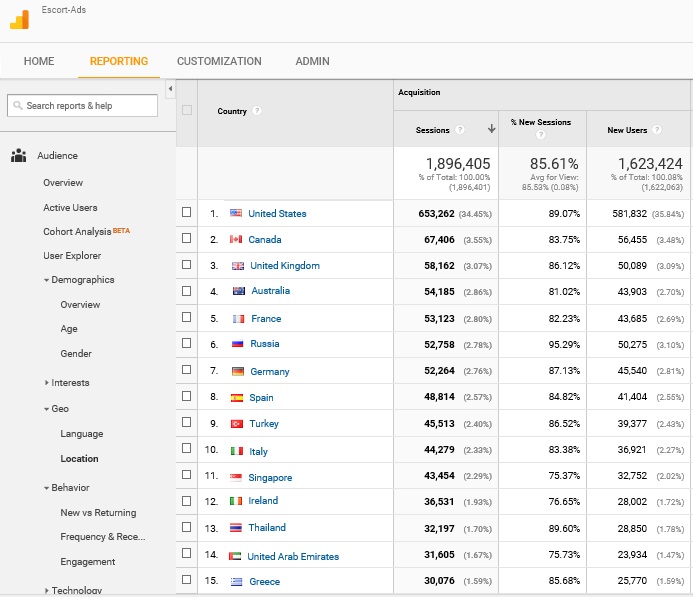The width and height of the screenshot is (693, 597).
Task: Open the Ireland country link
Action: pos(263,501)
